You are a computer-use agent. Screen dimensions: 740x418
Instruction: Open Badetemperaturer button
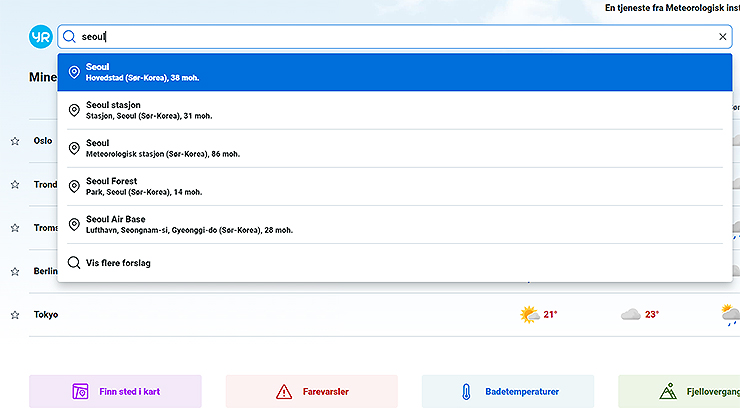click(508, 392)
